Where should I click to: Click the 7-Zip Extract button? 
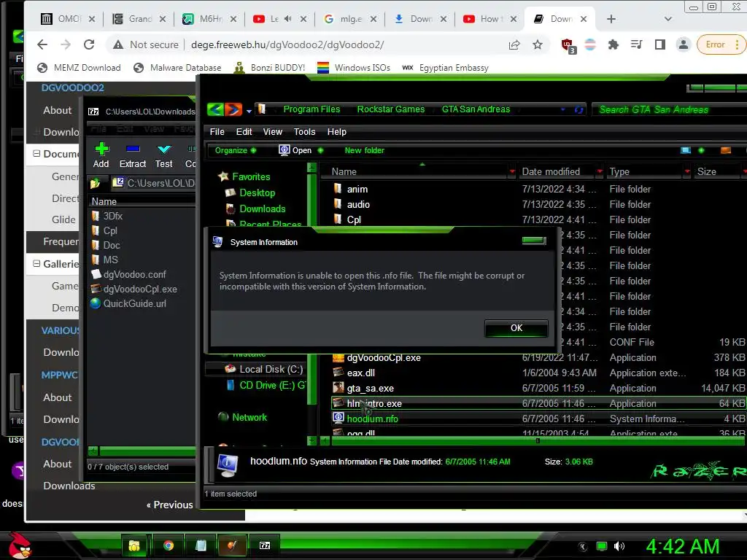click(x=133, y=156)
